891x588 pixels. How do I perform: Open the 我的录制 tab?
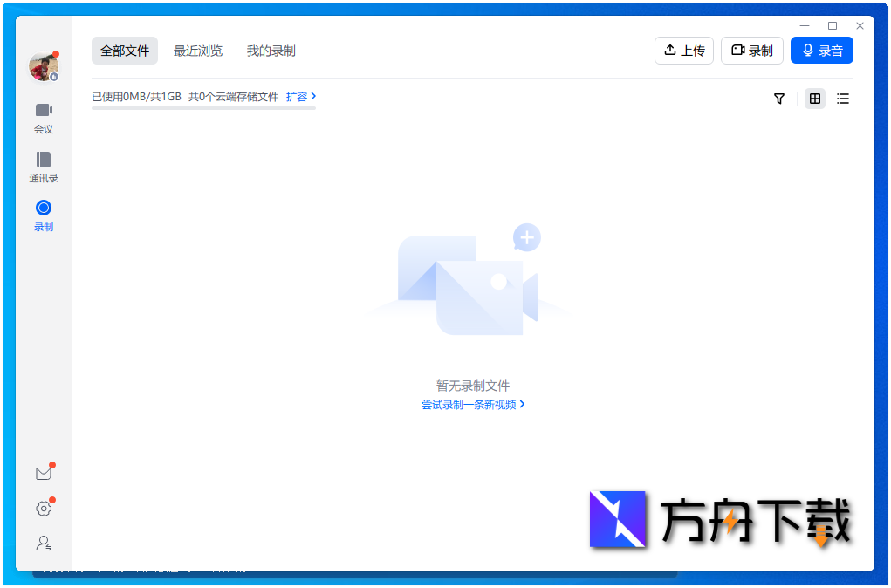click(271, 51)
